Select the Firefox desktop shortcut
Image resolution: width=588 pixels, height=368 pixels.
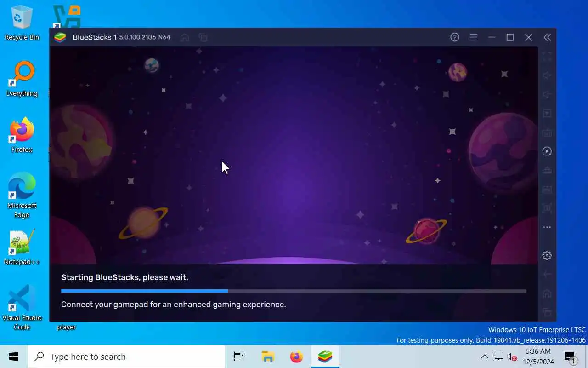click(22, 135)
